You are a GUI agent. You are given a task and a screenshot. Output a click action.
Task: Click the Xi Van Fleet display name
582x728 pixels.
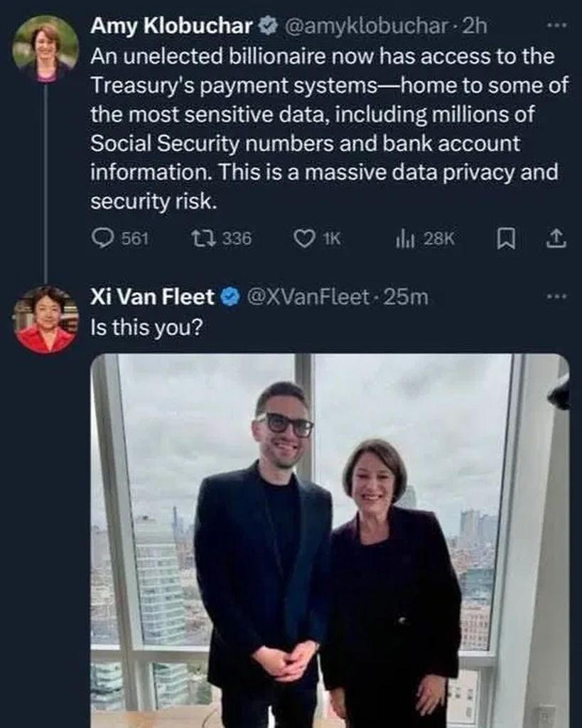click(x=151, y=296)
